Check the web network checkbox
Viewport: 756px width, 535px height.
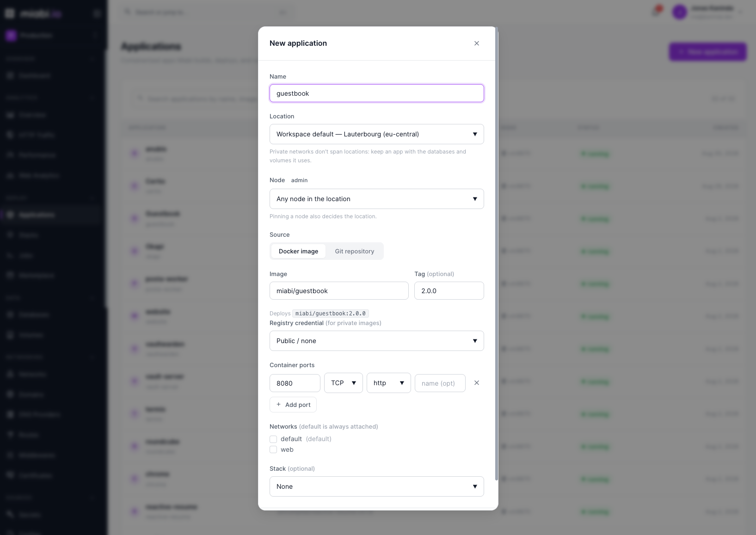(x=273, y=449)
